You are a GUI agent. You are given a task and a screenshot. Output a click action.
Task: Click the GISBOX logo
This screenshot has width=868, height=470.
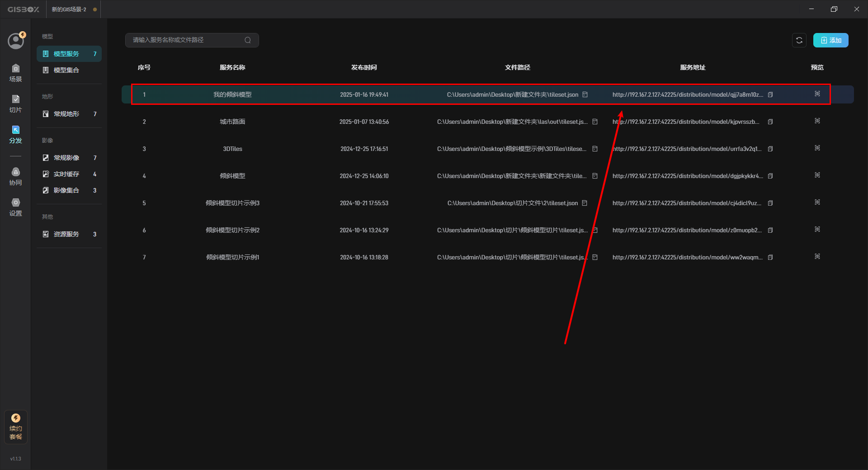(24, 9)
